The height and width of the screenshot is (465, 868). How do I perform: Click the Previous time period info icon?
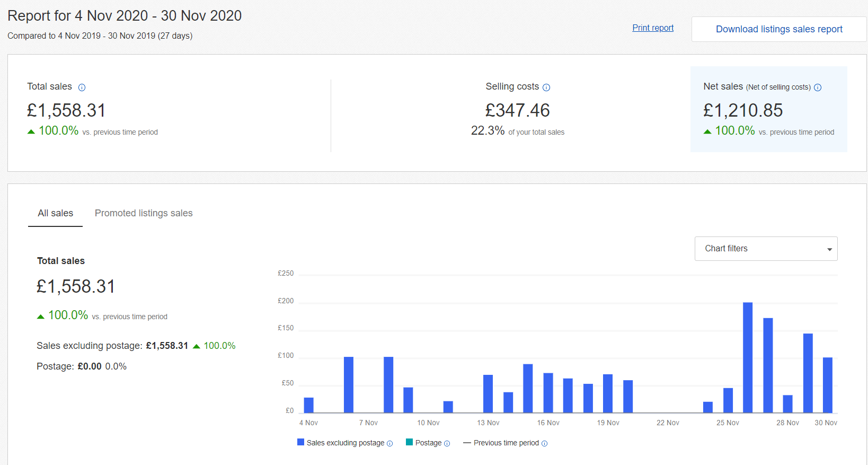point(544,444)
